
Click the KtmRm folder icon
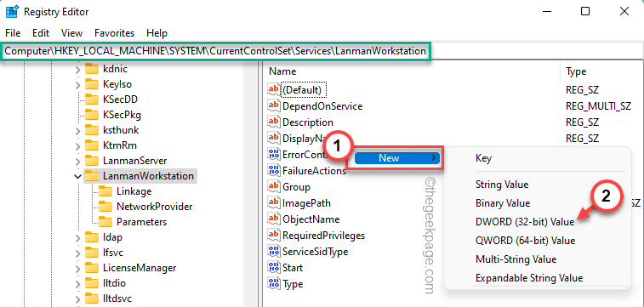click(x=92, y=145)
